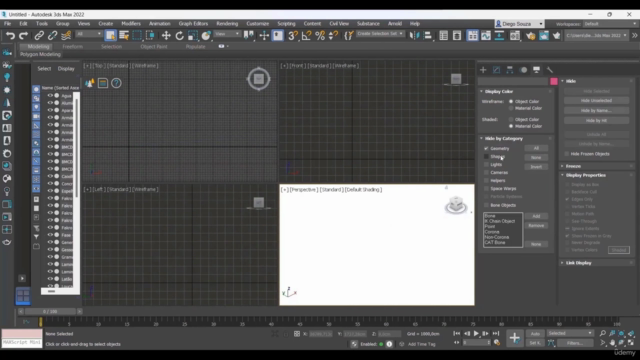Check the Bone Objects checkbox
This screenshot has height=360, width=640.
[x=486, y=205]
